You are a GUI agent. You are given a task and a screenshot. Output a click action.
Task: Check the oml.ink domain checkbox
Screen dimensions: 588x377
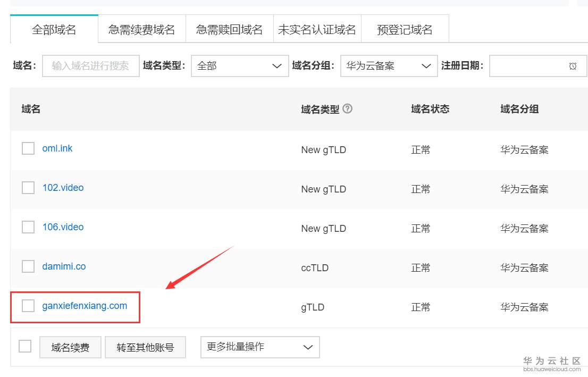tap(28, 148)
